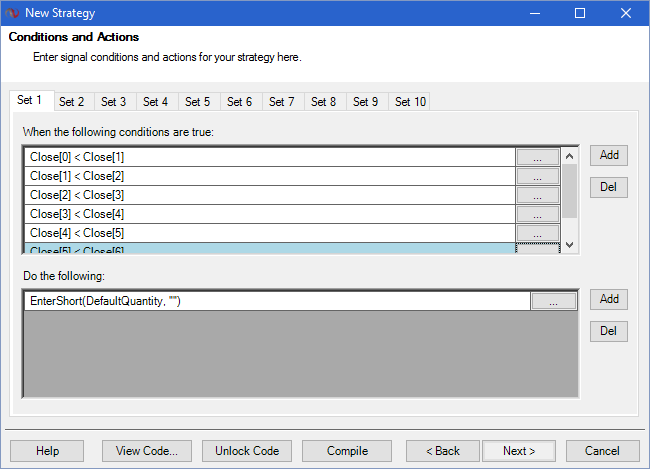Select the Set 10 tab

(x=410, y=102)
